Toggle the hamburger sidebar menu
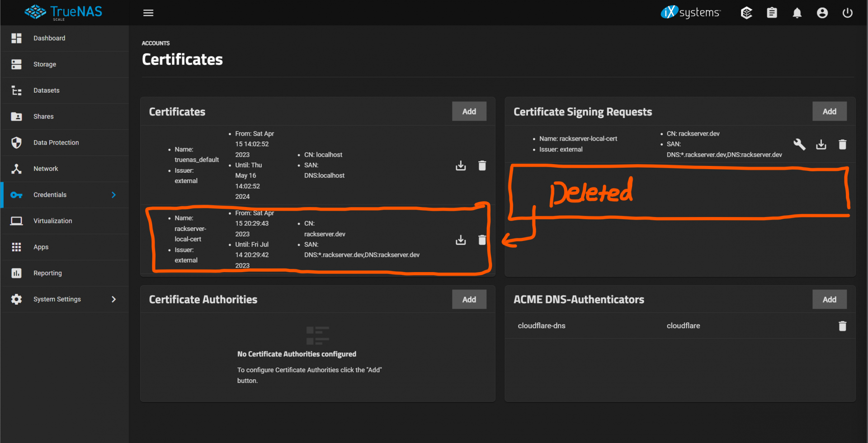This screenshot has width=868, height=443. 148,13
